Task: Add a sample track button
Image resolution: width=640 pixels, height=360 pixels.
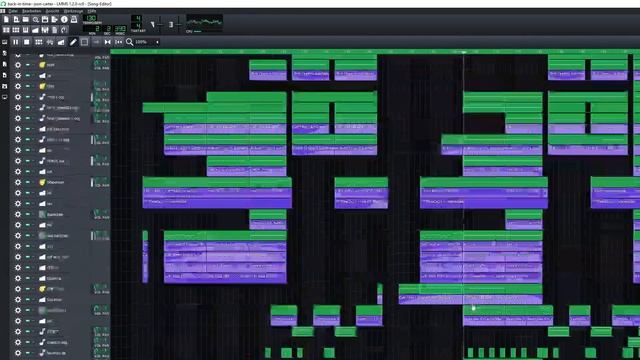Action: coord(50,42)
